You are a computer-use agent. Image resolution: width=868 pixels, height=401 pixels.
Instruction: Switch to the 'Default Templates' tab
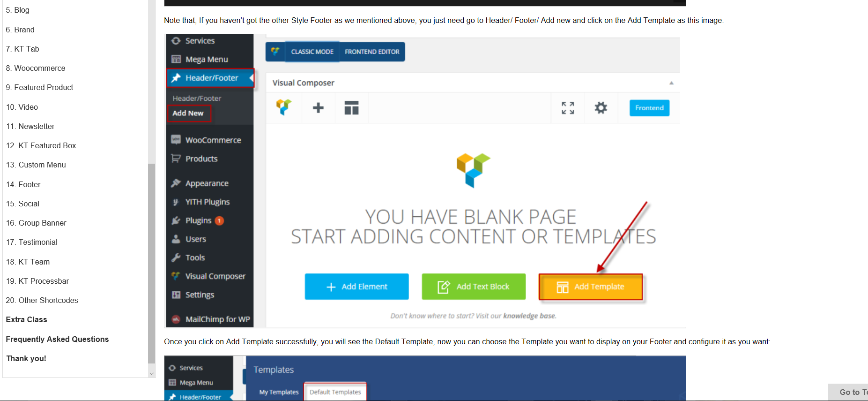335,392
